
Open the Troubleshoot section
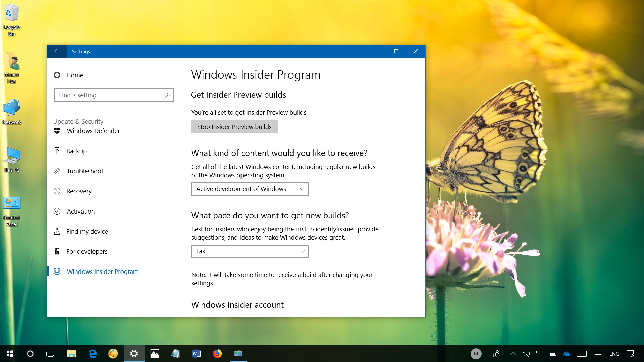coord(85,171)
